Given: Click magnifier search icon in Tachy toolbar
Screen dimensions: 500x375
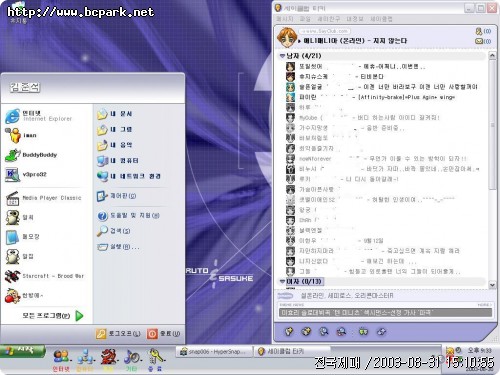Looking at the screenshot, I should click(324, 331).
